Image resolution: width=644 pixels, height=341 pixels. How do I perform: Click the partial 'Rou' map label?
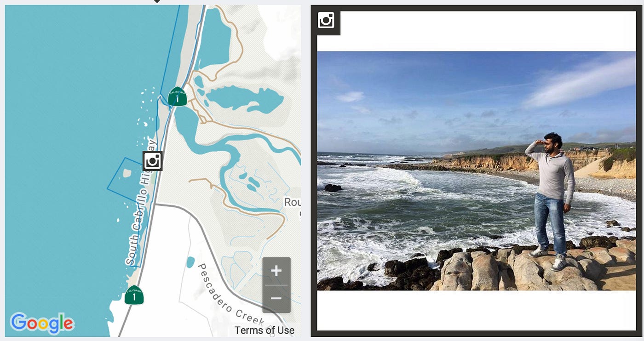[293, 202]
